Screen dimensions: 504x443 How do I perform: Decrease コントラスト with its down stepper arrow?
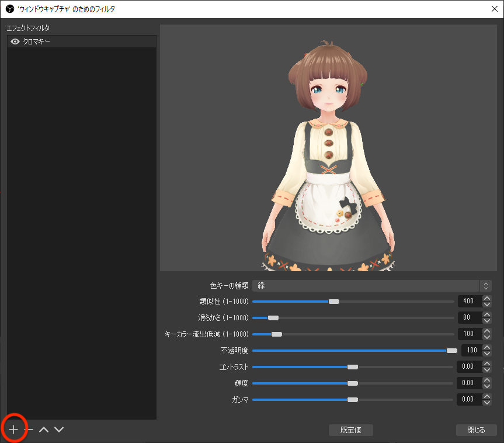[487, 369]
